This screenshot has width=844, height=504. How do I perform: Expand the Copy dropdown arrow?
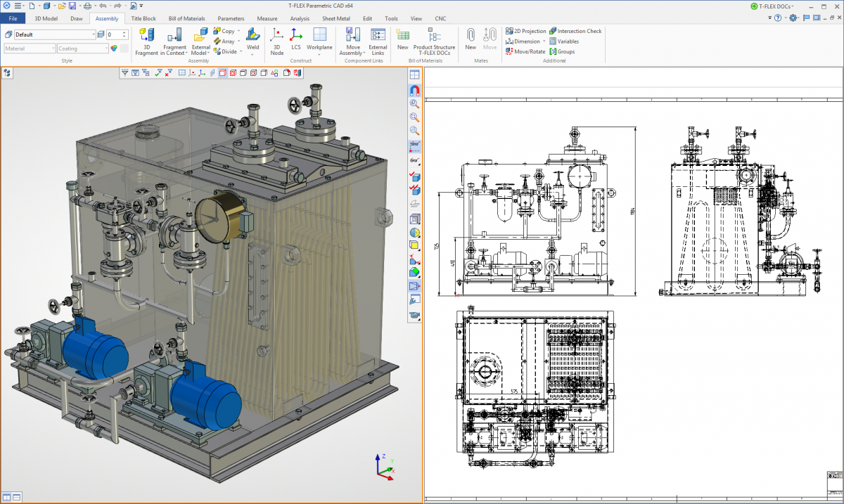[x=239, y=31]
